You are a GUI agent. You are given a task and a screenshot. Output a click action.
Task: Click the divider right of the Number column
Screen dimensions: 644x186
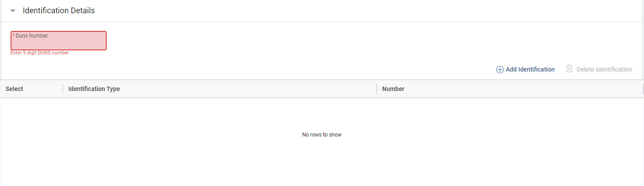coord(643,89)
